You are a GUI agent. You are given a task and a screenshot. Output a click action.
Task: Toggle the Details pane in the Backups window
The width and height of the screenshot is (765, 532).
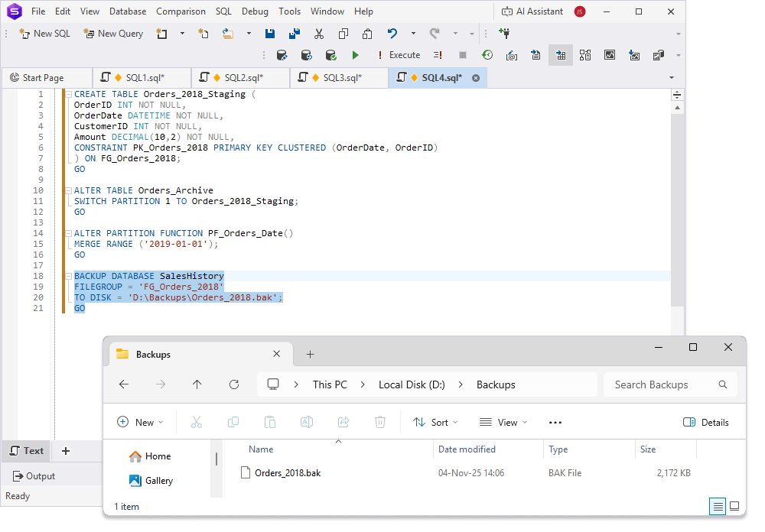(705, 422)
